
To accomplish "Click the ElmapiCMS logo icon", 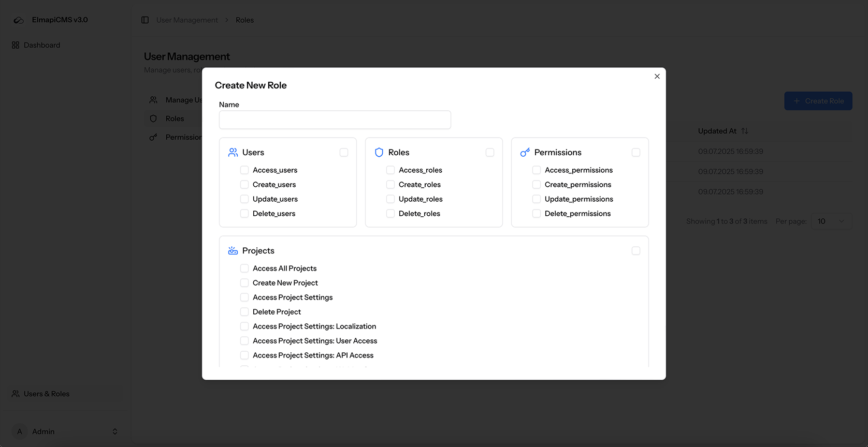I will click(19, 20).
